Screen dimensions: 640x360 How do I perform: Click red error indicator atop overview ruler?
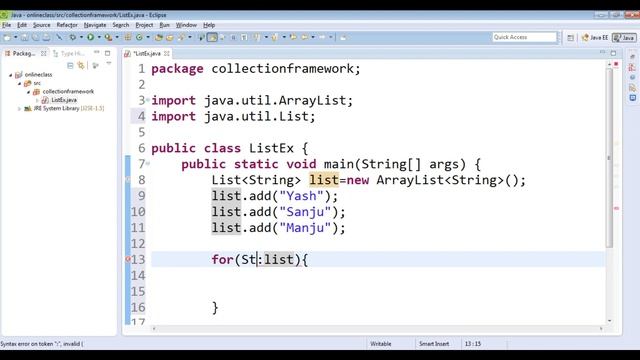(616, 64)
